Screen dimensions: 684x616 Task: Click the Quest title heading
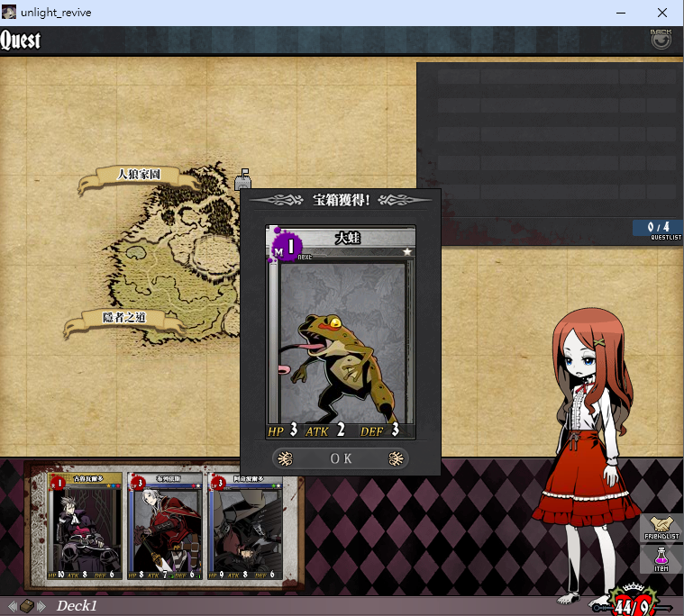(21, 41)
